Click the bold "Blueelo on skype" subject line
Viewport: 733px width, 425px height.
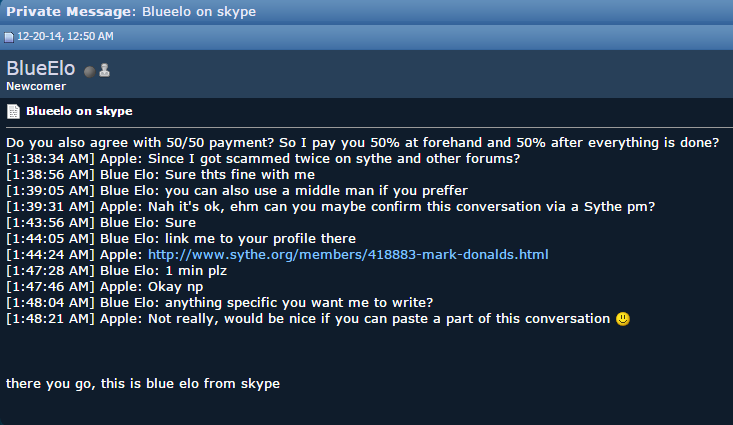click(79, 111)
